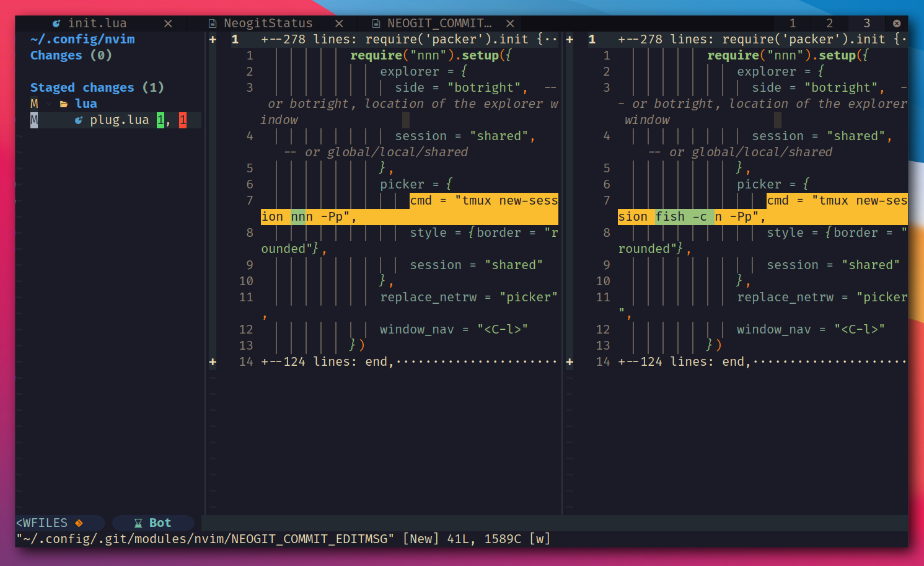Screen dimensions: 924x566
Task: Click the circular close icon in tabline corner
Action: pos(897,24)
